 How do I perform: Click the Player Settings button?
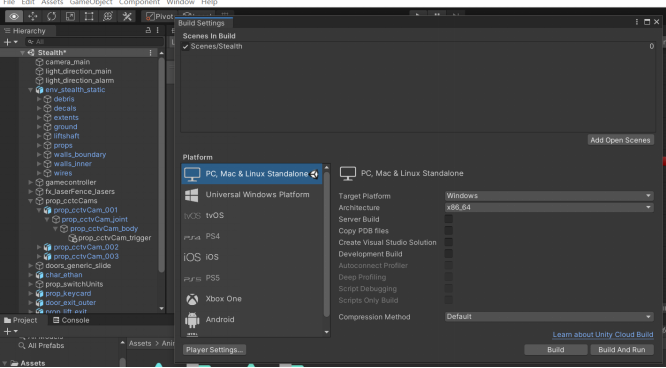tap(214, 350)
